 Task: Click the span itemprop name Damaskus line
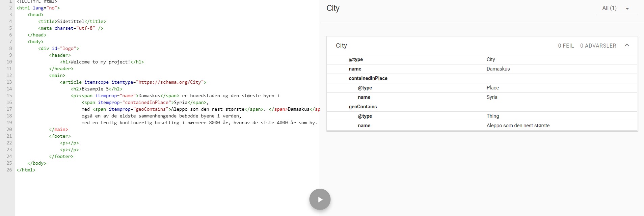click(175, 96)
